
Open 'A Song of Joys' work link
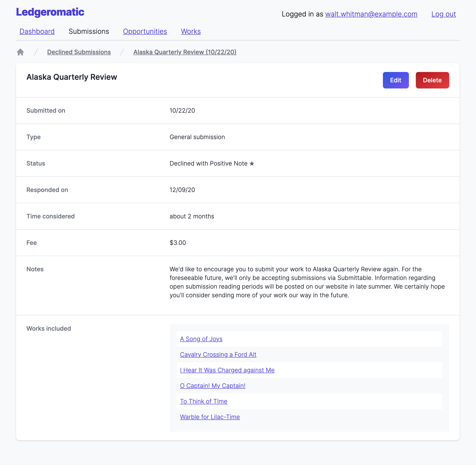click(x=201, y=338)
